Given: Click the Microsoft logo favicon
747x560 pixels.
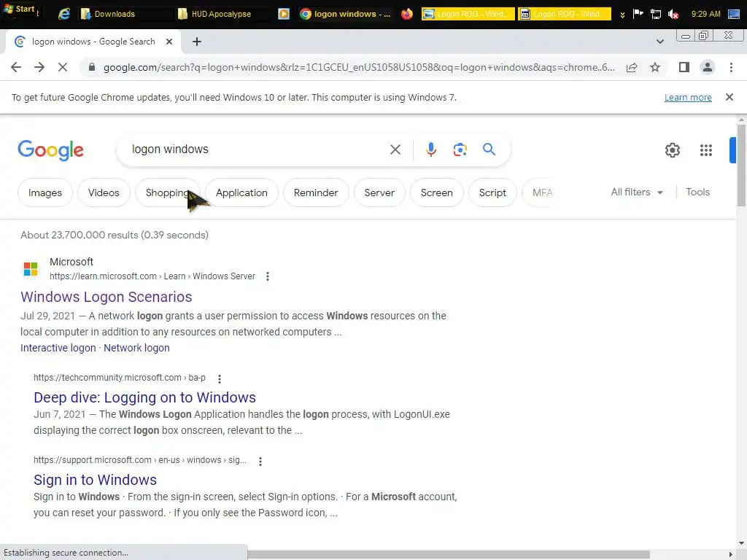Looking at the screenshot, I should pyautogui.click(x=31, y=269).
